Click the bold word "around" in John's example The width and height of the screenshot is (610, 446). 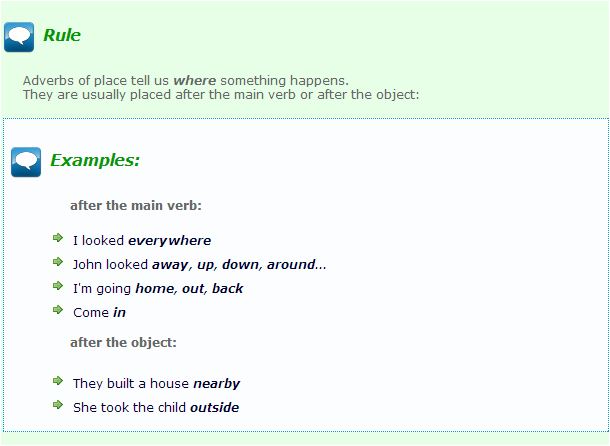click(x=291, y=264)
